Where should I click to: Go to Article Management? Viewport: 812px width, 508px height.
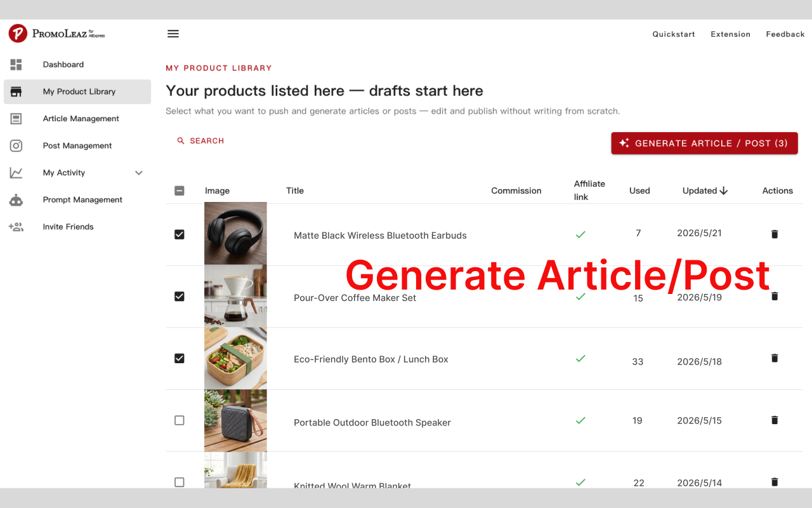point(77,119)
